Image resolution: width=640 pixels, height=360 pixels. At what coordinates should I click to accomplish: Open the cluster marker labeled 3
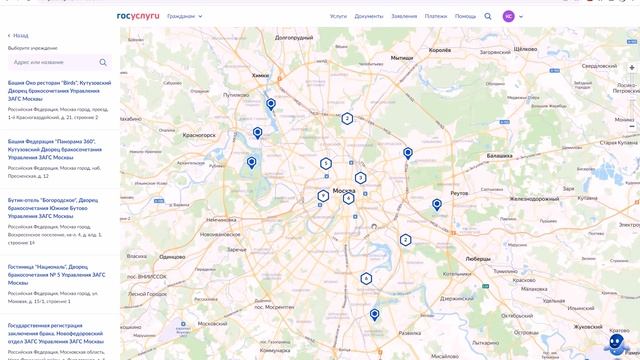(x=360, y=178)
